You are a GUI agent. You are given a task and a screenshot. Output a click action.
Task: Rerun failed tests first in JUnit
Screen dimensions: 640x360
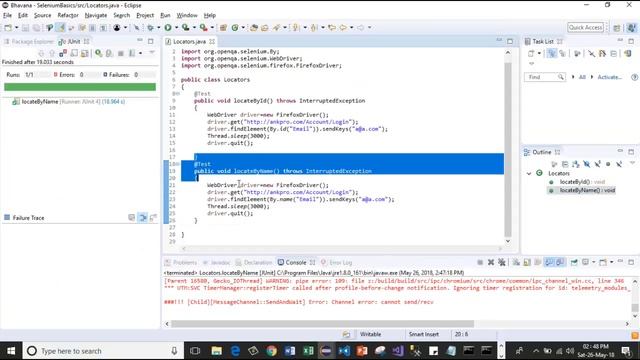point(109,53)
